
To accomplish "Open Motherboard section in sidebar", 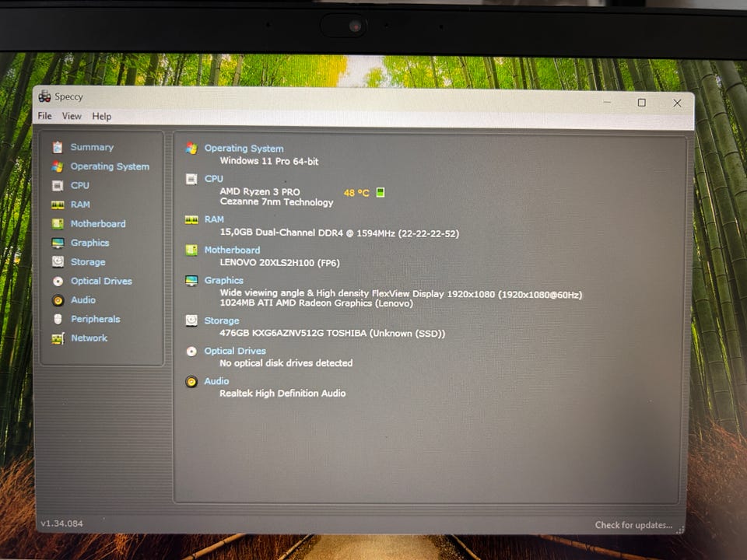I will point(98,224).
